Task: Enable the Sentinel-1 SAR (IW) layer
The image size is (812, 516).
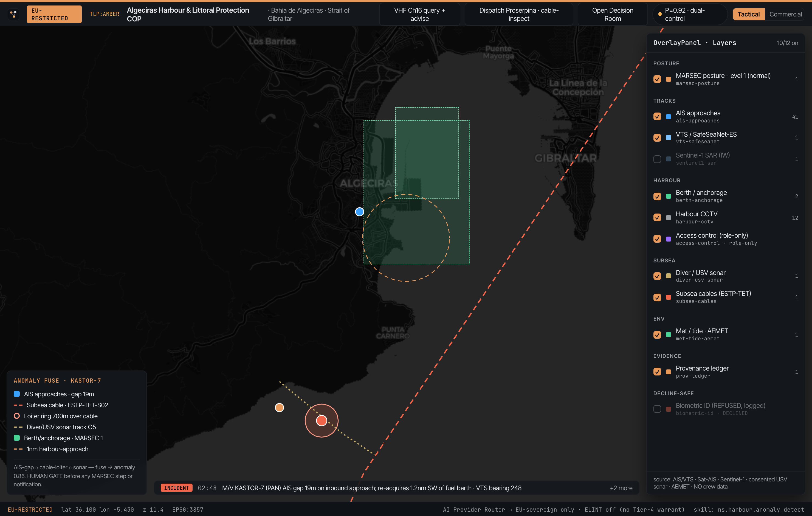Action: pyautogui.click(x=657, y=159)
